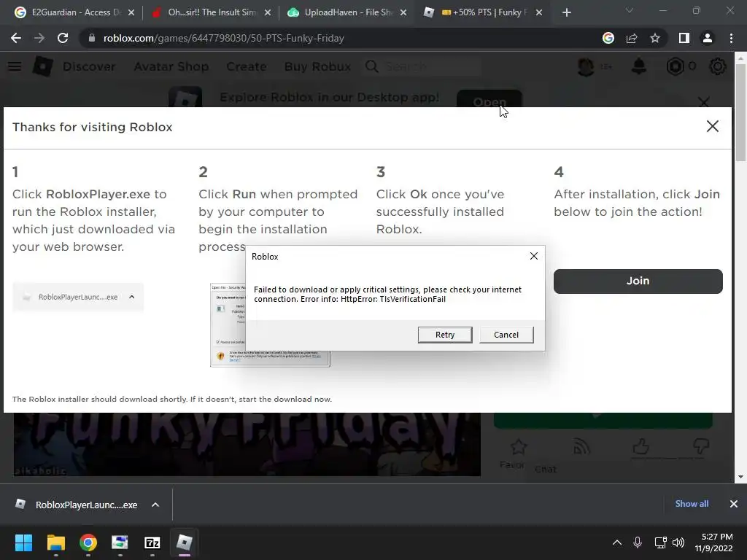The height and width of the screenshot is (560, 747).
Task: Show hidden system tray icons
Action: click(617, 542)
